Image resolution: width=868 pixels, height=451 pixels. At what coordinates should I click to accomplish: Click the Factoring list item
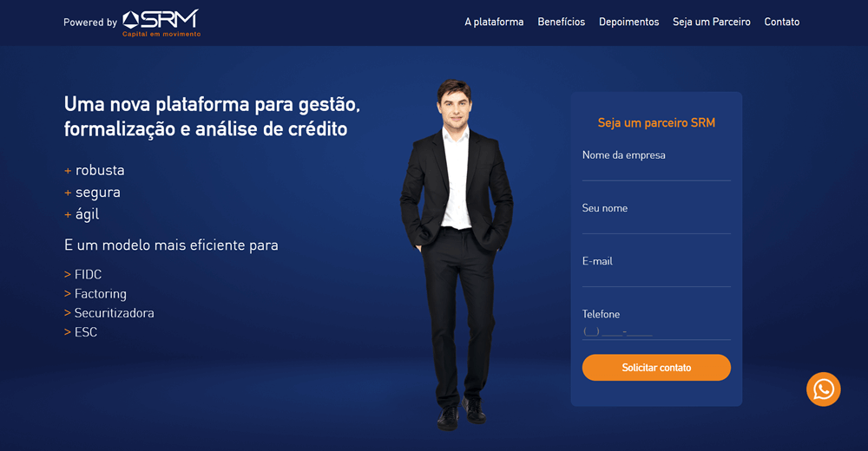[x=95, y=294]
